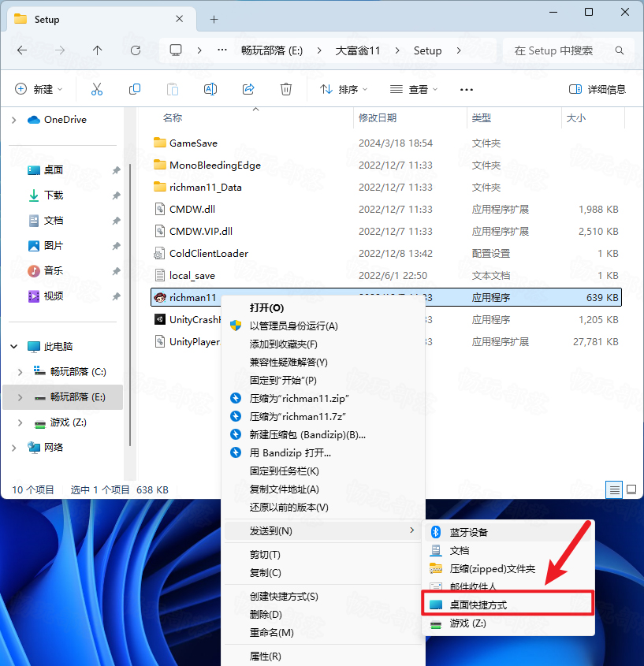The image size is (644, 666).
Task: Choose Run as administrator in context menu
Action: coord(293,326)
